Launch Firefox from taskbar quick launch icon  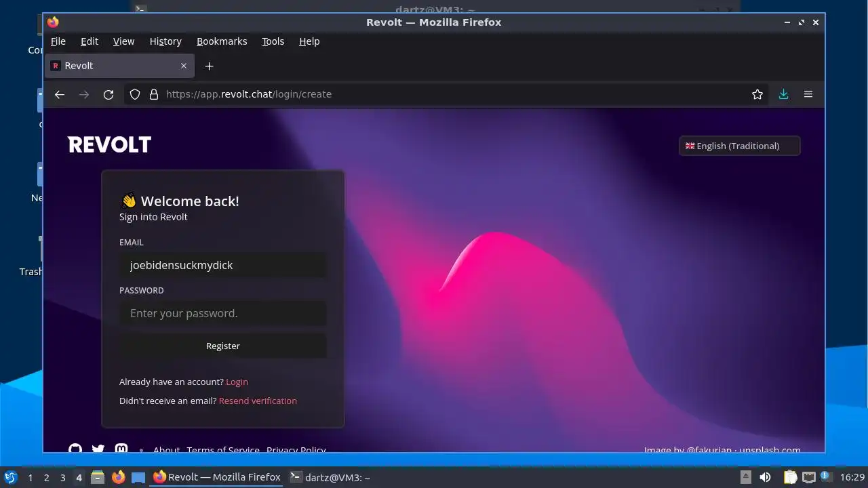click(119, 477)
